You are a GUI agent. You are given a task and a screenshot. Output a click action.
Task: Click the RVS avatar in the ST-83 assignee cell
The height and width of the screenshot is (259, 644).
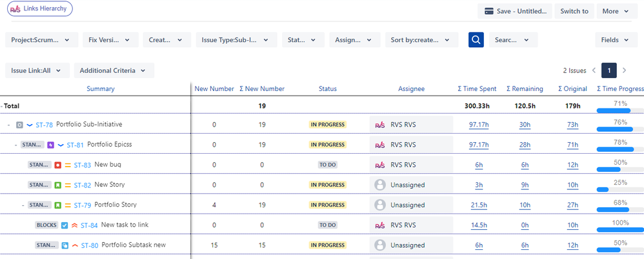point(380,165)
